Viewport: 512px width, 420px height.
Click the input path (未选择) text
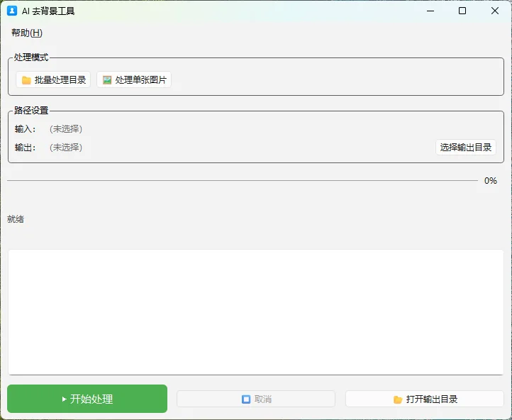pyautogui.click(x=66, y=129)
